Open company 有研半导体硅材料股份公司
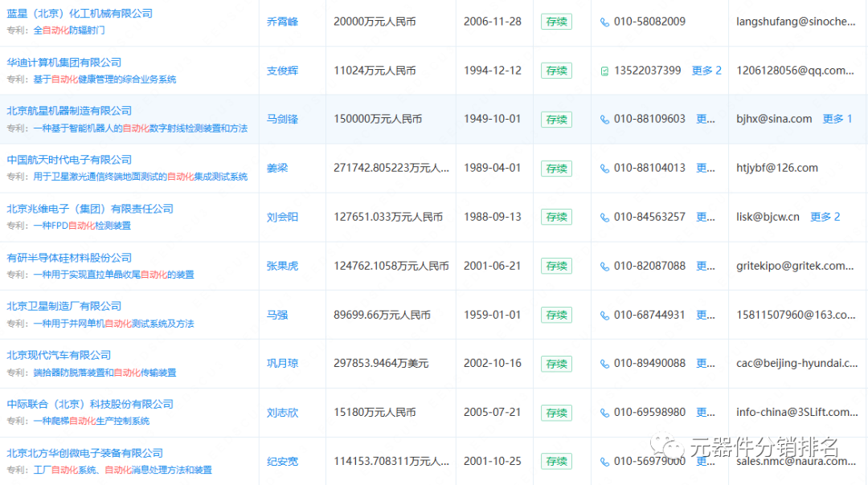 point(69,258)
